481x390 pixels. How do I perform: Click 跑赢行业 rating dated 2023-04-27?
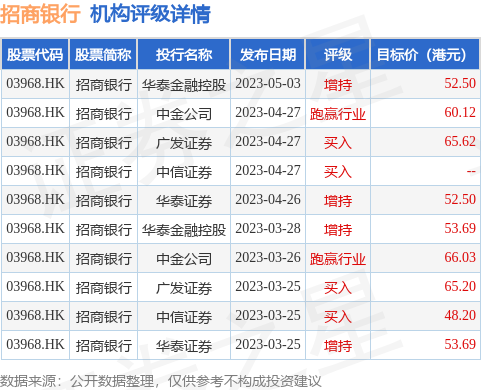point(338,113)
